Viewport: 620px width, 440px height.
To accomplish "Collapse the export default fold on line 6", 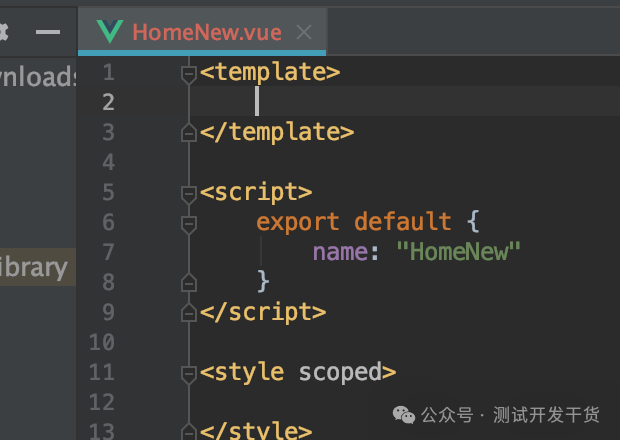I will click(189, 225).
